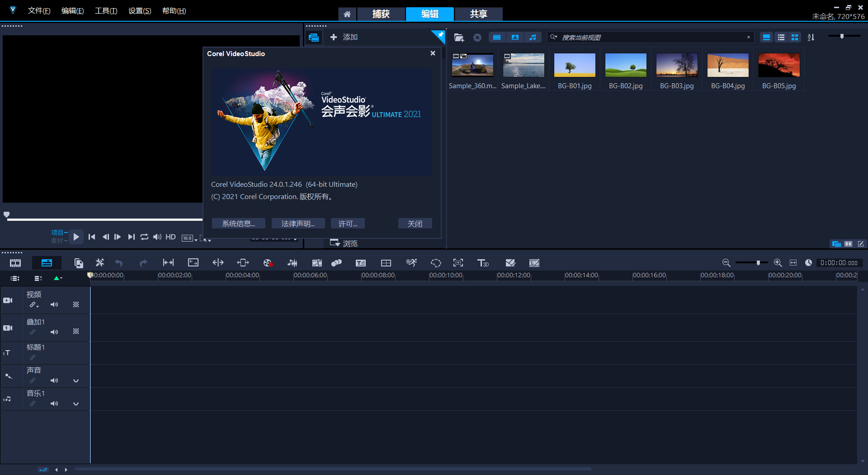The width and height of the screenshot is (868, 475).
Task: Open mask creator tool
Action: pos(436,263)
